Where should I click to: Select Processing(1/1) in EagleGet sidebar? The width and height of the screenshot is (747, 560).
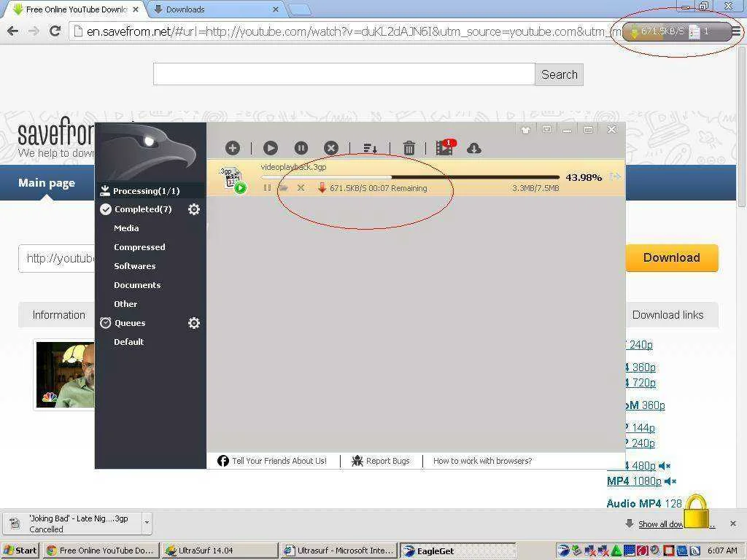[x=150, y=191]
